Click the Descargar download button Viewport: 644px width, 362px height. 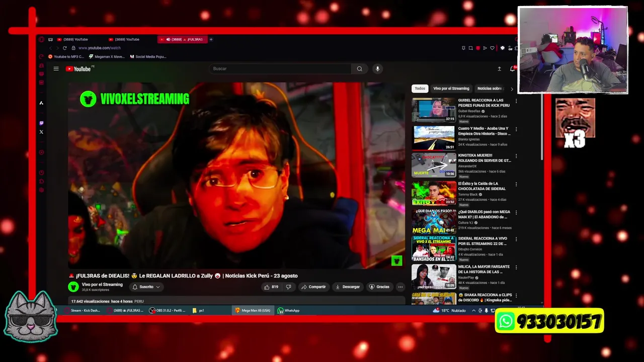[348, 287]
